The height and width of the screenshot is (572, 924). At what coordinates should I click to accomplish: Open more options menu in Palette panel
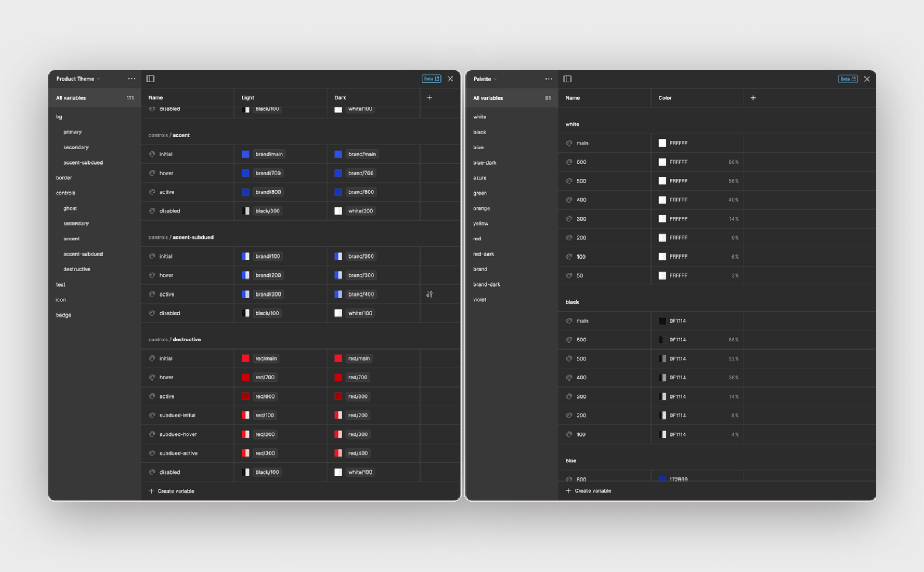(549, 79)
